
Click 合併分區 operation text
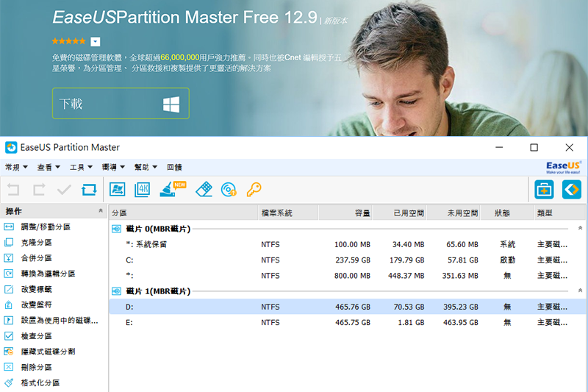pyautogui.click(x=36, y=257)
